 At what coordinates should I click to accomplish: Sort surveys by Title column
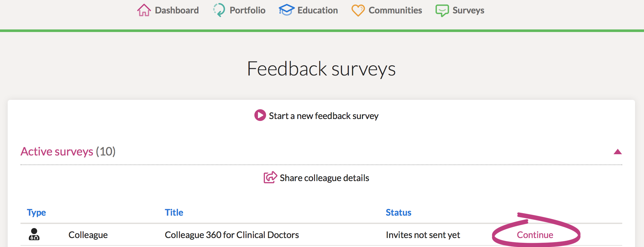(x=174, y=212)
